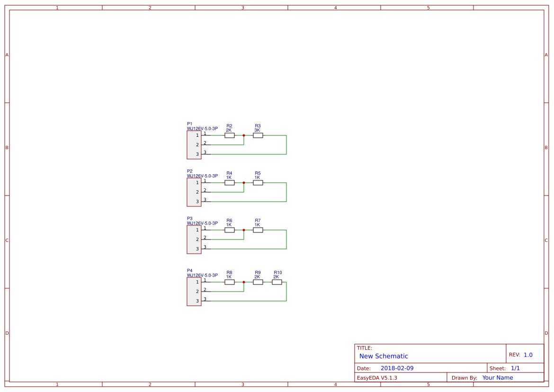Select resistor R10 at the far right
The image size is (554, 392).
pyautogui.click(x=277, y=282)
